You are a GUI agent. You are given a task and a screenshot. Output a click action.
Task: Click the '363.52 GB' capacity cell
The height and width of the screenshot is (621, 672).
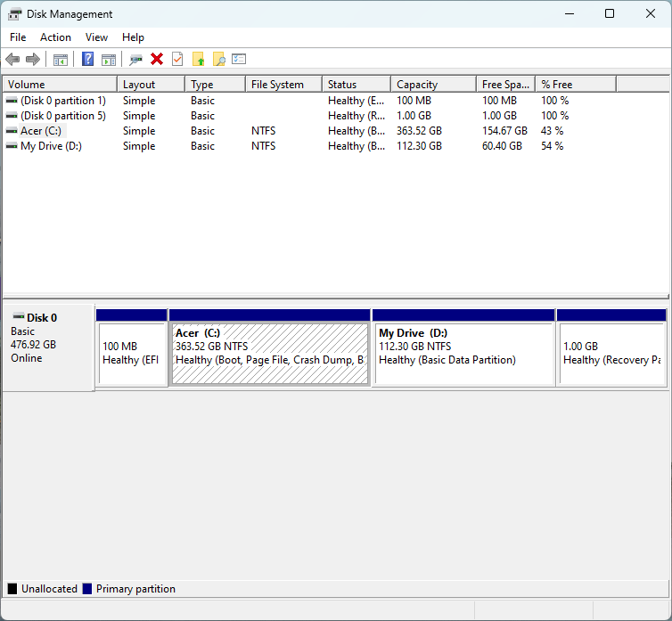click(x=419, y=131)
